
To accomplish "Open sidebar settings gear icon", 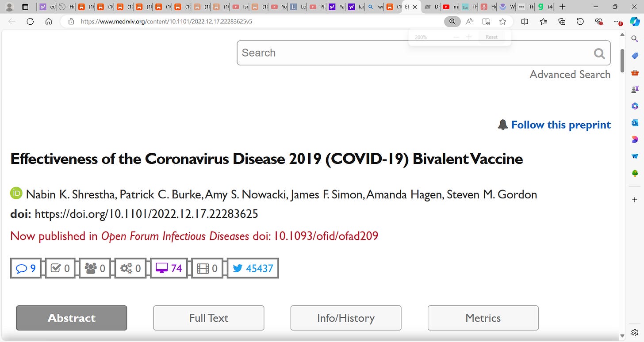I will [635, 332].
